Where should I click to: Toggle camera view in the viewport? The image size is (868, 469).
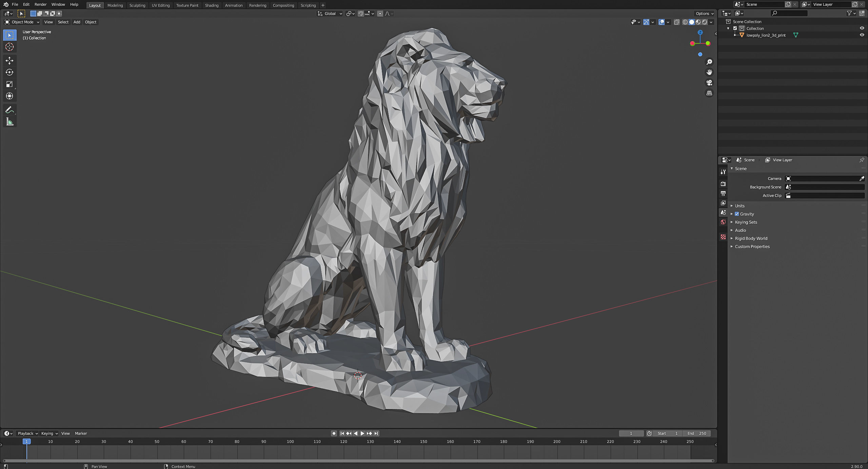709,83
